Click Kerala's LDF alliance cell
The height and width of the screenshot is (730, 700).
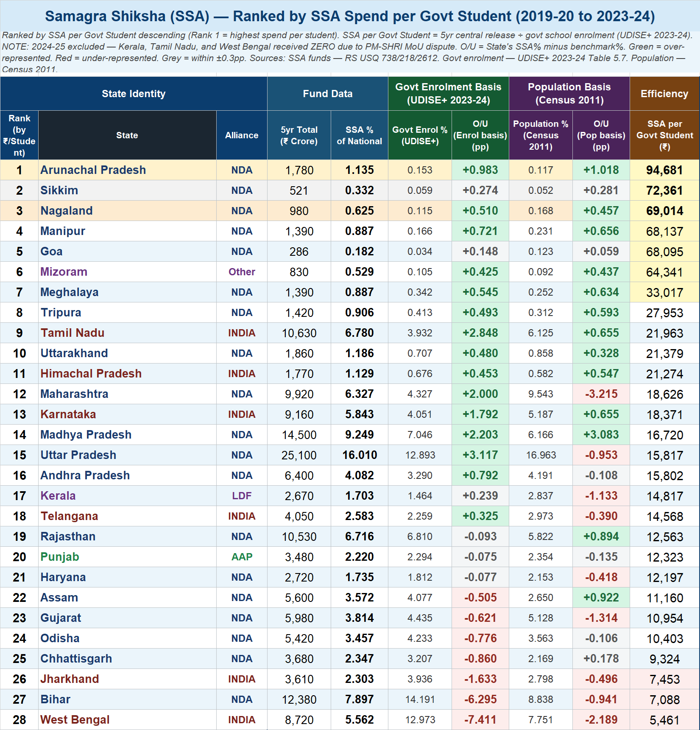[241, 496]
